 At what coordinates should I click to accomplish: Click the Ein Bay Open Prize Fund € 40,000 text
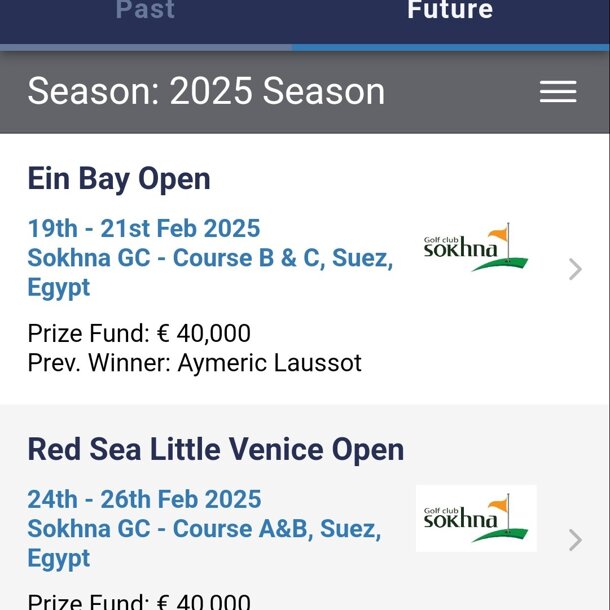pyautogui.click(x=139, y=333)
